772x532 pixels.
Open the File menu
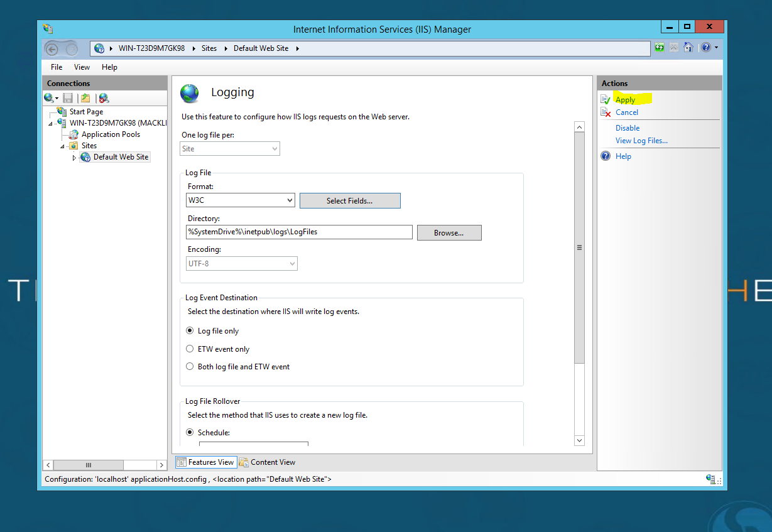click(57, 67)
